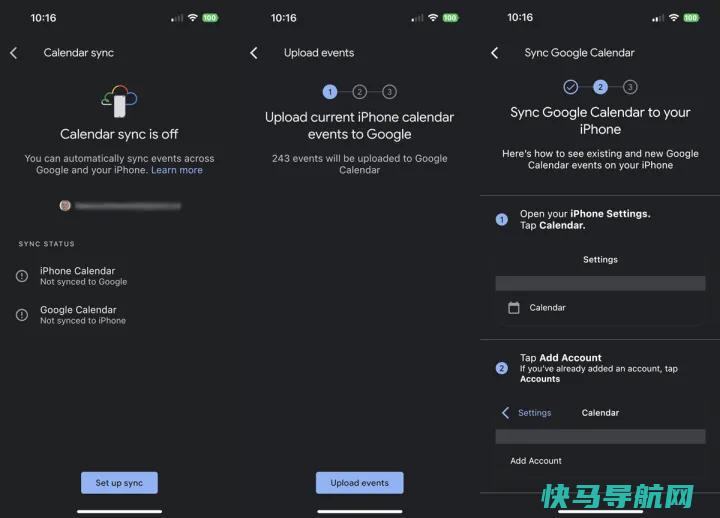Go back from Calendar sync screen

pyautogui.click(x=14, y=53)
